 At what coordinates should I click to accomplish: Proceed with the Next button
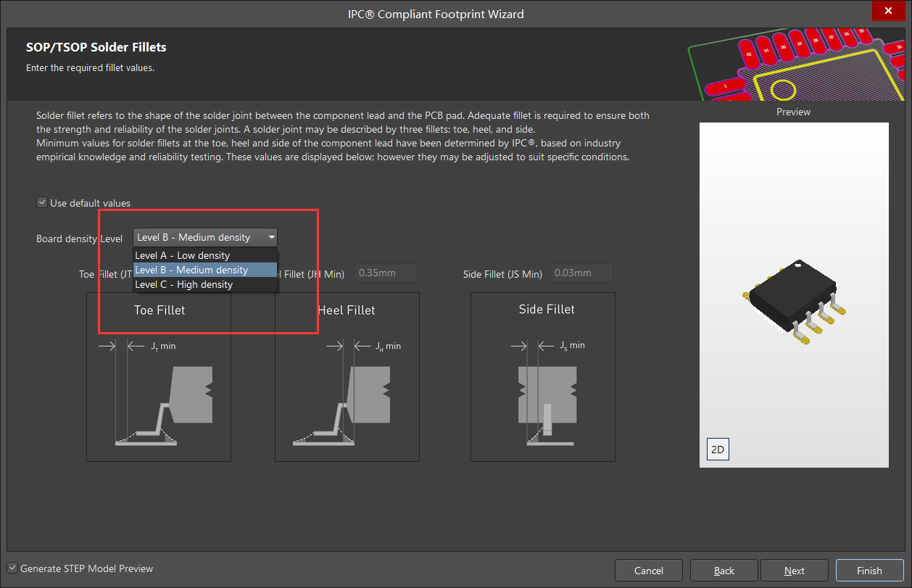[795, 571]
